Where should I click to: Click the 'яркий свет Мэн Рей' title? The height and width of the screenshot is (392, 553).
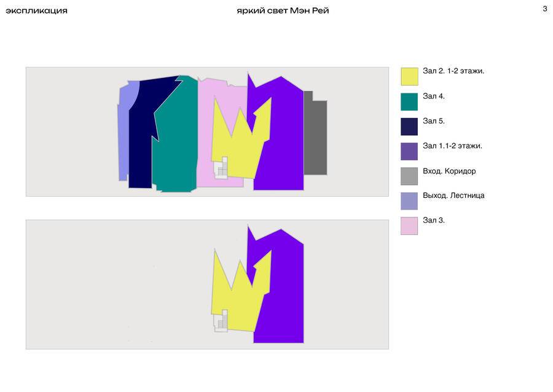(x=283, y=10)
